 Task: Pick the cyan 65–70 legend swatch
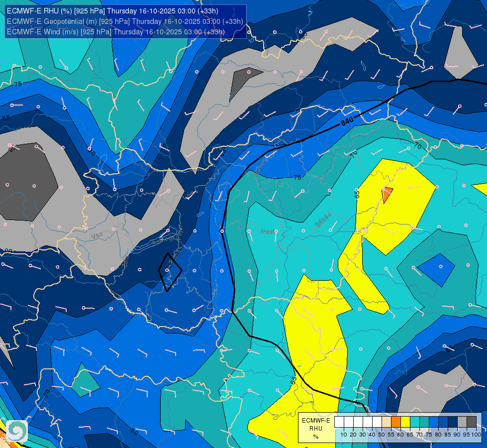[x=415, y=422]
